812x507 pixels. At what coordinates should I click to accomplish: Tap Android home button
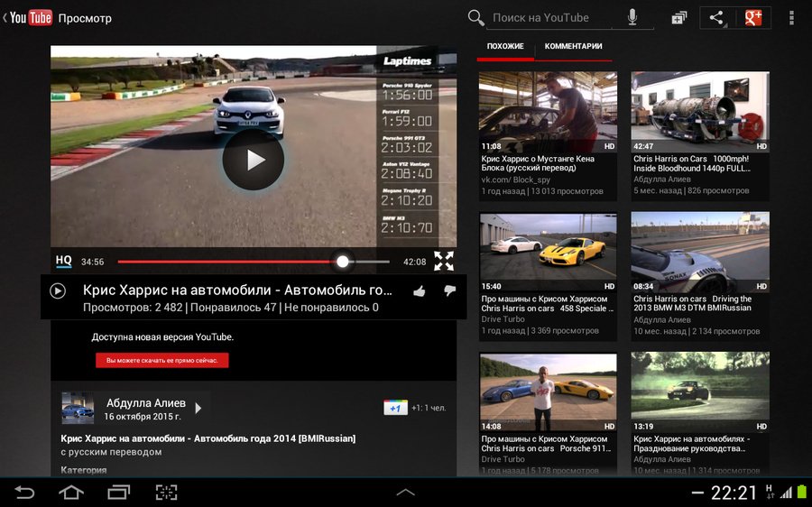[x=71, y=492]
